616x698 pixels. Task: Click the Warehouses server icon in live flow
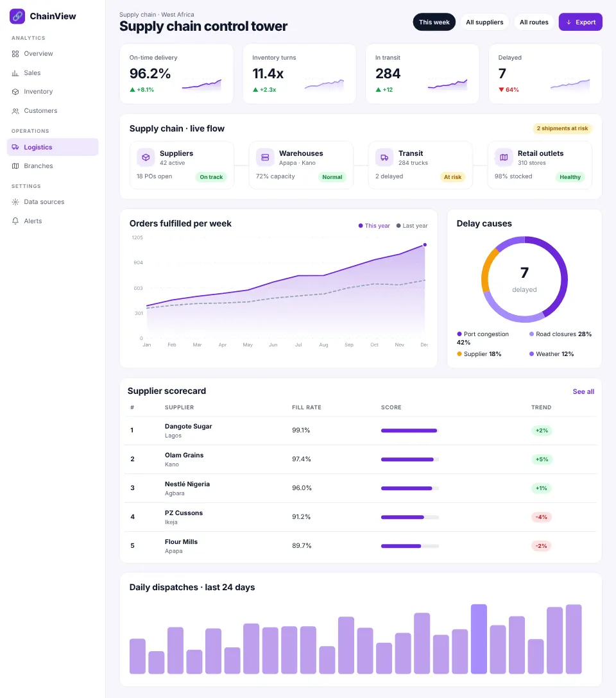click(265, 158)
